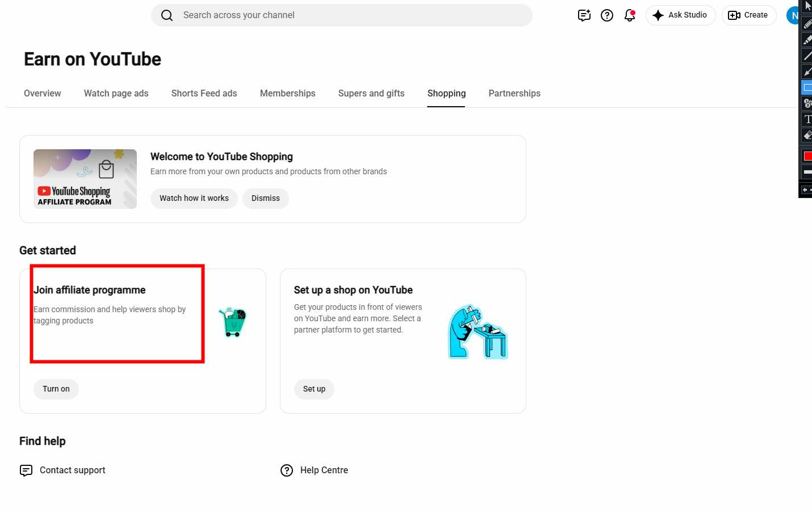
Task: Open the notifications bell
Action: (630, 15)
